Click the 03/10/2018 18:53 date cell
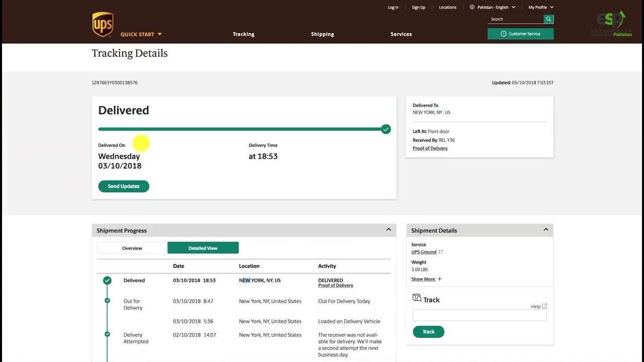 coord(194,281)
